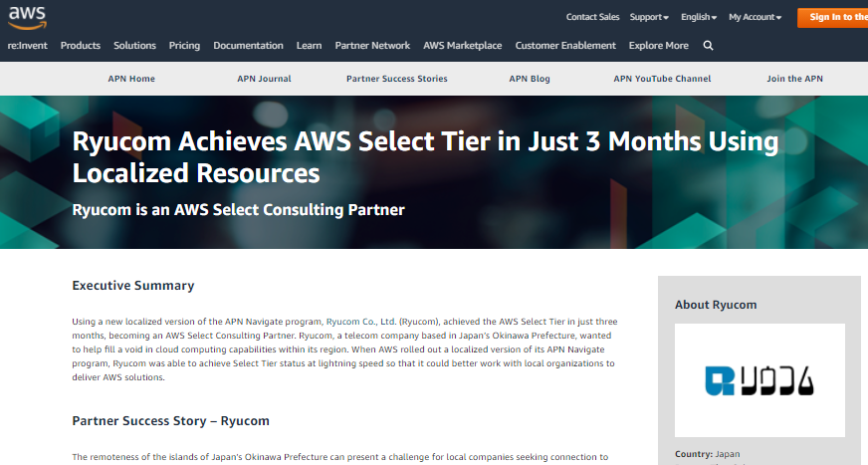
Task: Select Join the APN link
Action: tap(794, 79)
